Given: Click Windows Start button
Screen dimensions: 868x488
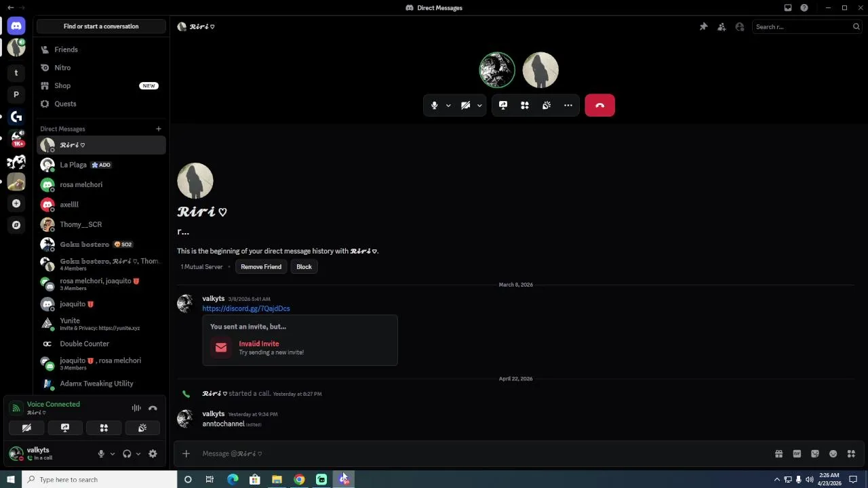Looking at the screenshot, I should click(x=10, y=479).
